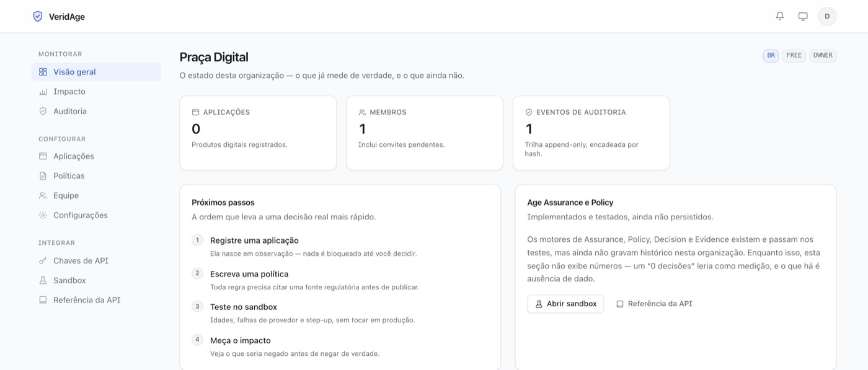Image resolution: width=868 pixels, height=370 pixels.
Task: Open Políticas in the sidebar
Action: coord(96,176)
